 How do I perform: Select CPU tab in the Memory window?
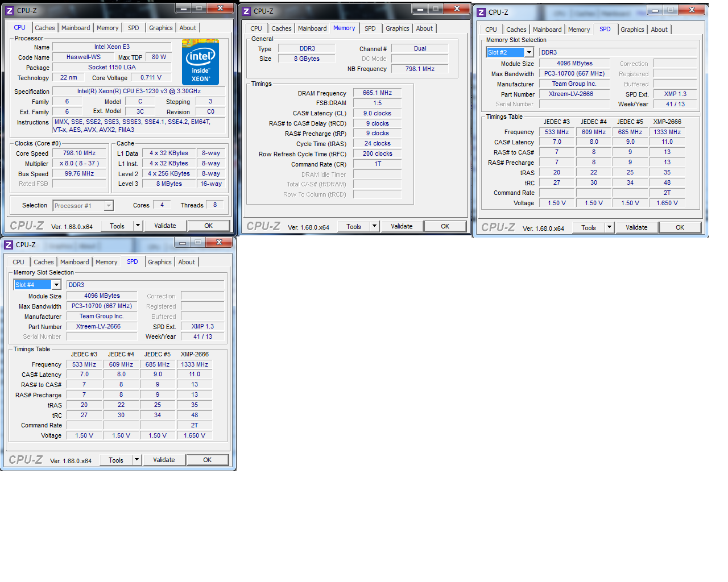(x=257, y=28)
